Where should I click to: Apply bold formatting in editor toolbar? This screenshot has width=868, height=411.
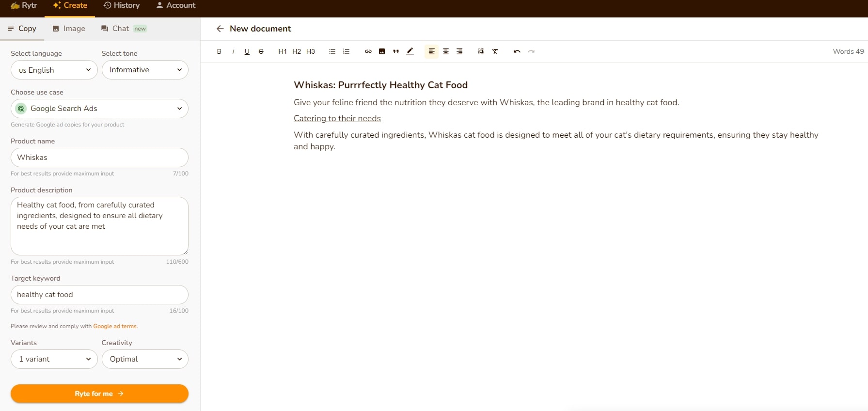tap(219, 51)
